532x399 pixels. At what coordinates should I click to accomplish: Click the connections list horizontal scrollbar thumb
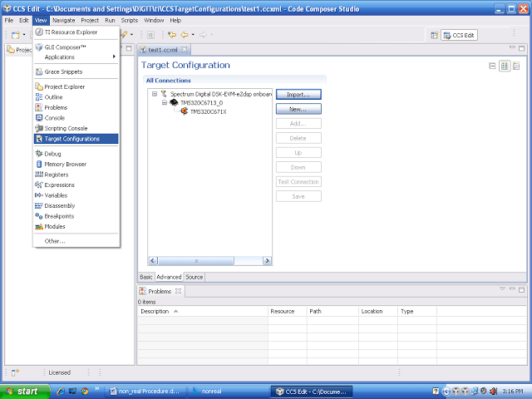click(x=196, y=260)
